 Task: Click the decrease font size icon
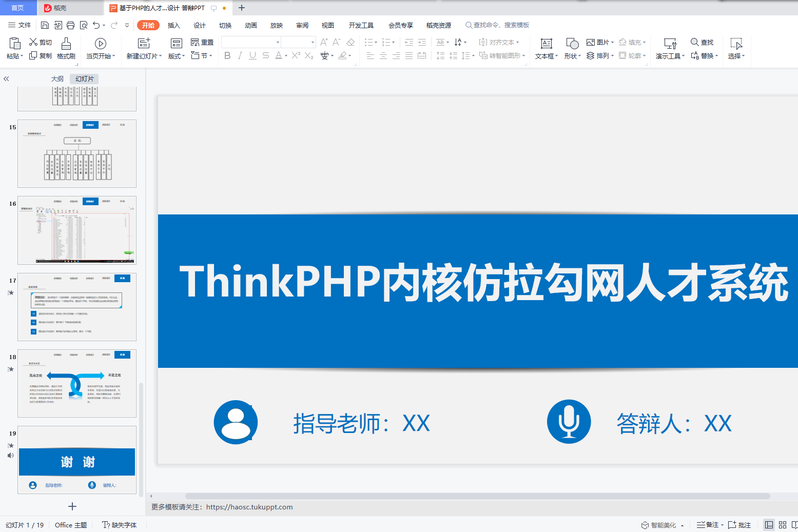tap(337, 42)
